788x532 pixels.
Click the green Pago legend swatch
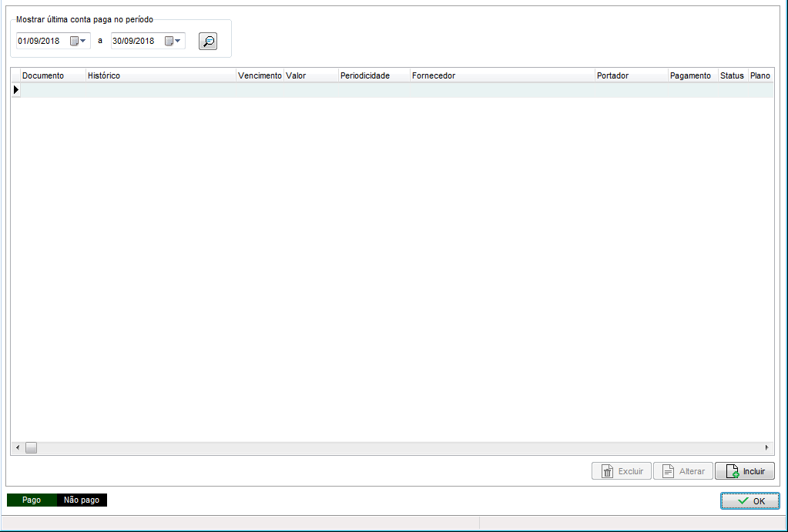point(32,500)
